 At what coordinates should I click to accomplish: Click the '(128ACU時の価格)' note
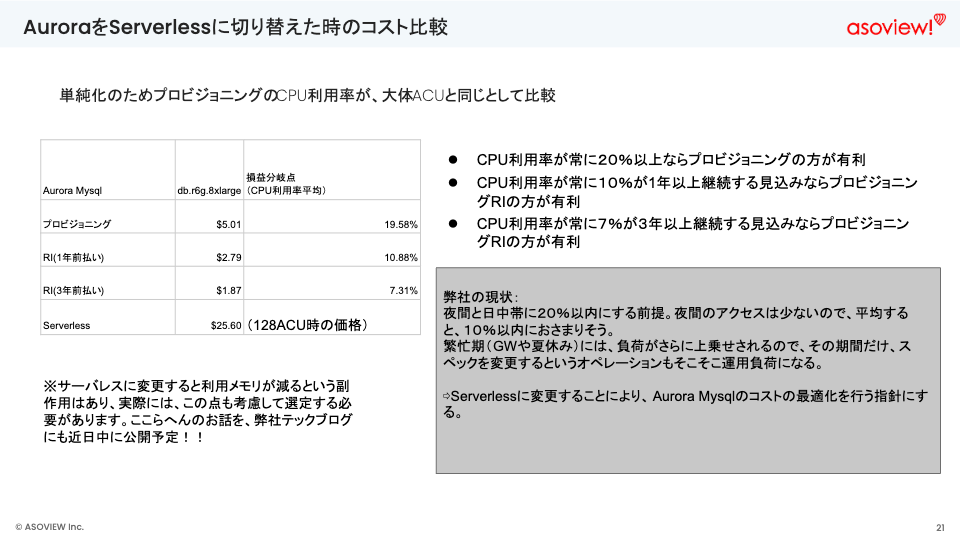(307, 325)
